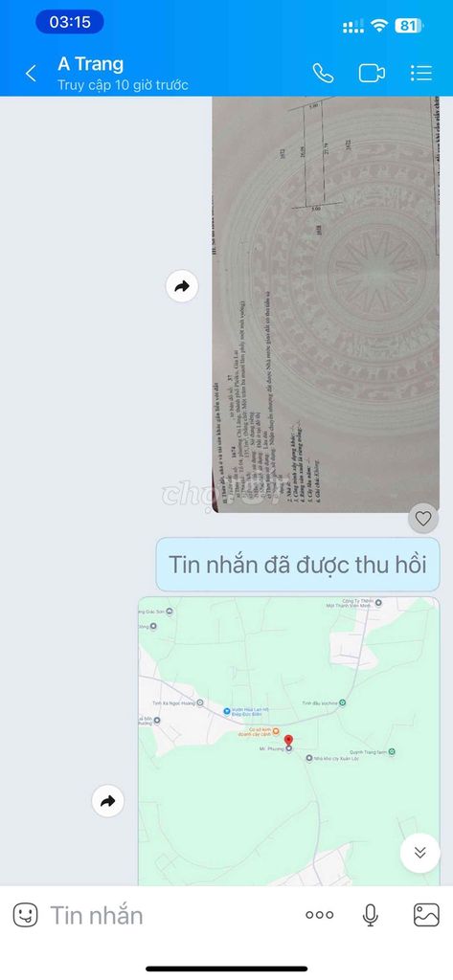Image resolution: width=453 pixels, height=980 pixels.
Task: Open the sticker emoji picker
Action: 26,915
